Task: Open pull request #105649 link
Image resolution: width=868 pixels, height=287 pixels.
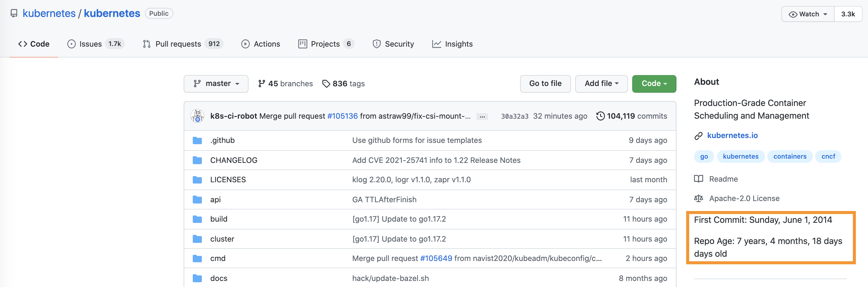Action: point(436,259)
